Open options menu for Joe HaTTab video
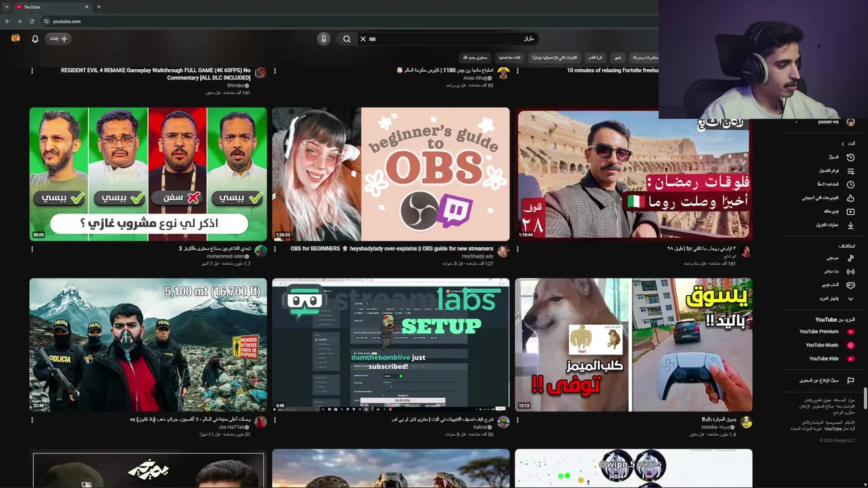 pyautogui.click(x=32, y=420)
